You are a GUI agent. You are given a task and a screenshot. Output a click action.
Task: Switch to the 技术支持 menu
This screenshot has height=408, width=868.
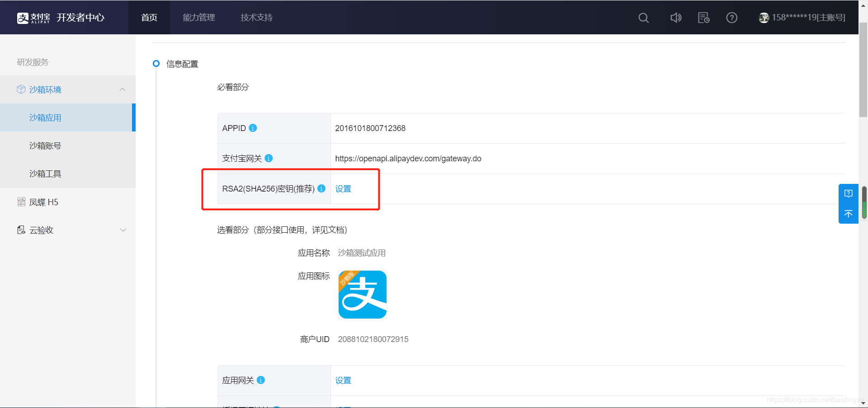[x=256, y=18]
